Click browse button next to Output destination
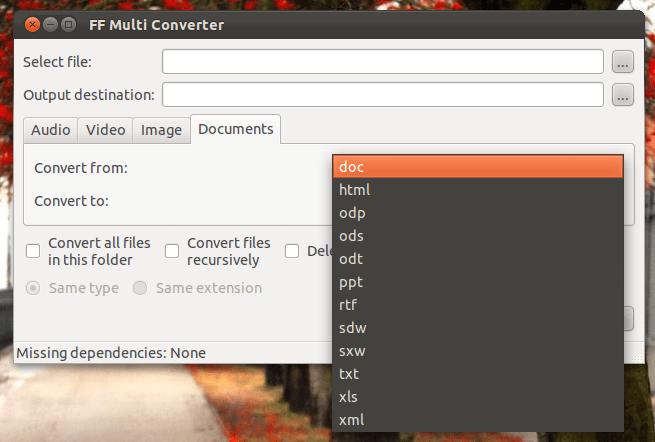 (623, 95)
